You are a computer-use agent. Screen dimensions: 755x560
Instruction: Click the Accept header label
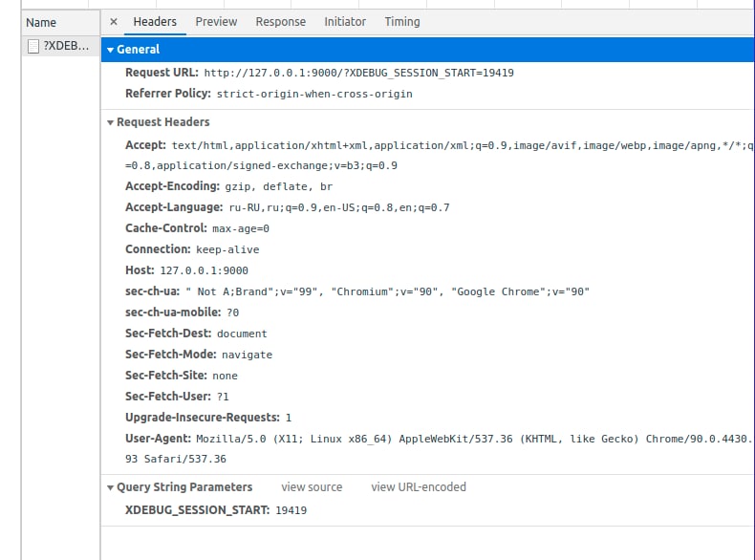tap(145, 145)
